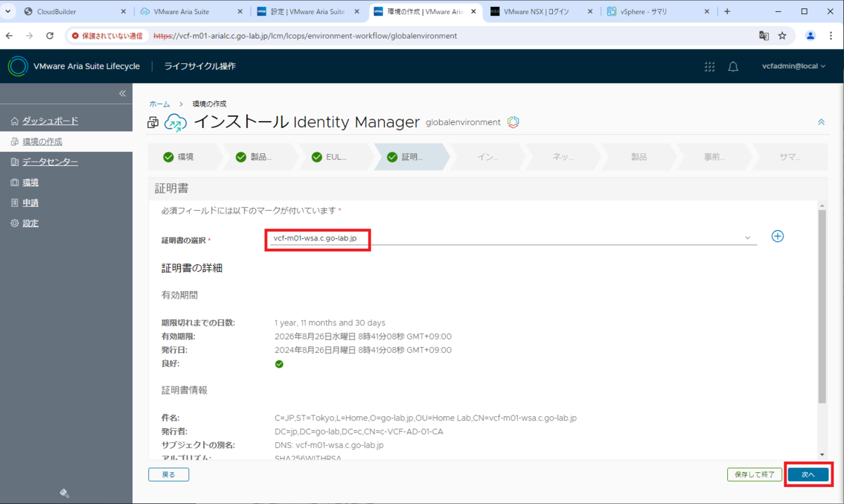Click the not-secure connection warning badge
The height and width of the screenshot is (504, 844).
(x=108, y=36)
